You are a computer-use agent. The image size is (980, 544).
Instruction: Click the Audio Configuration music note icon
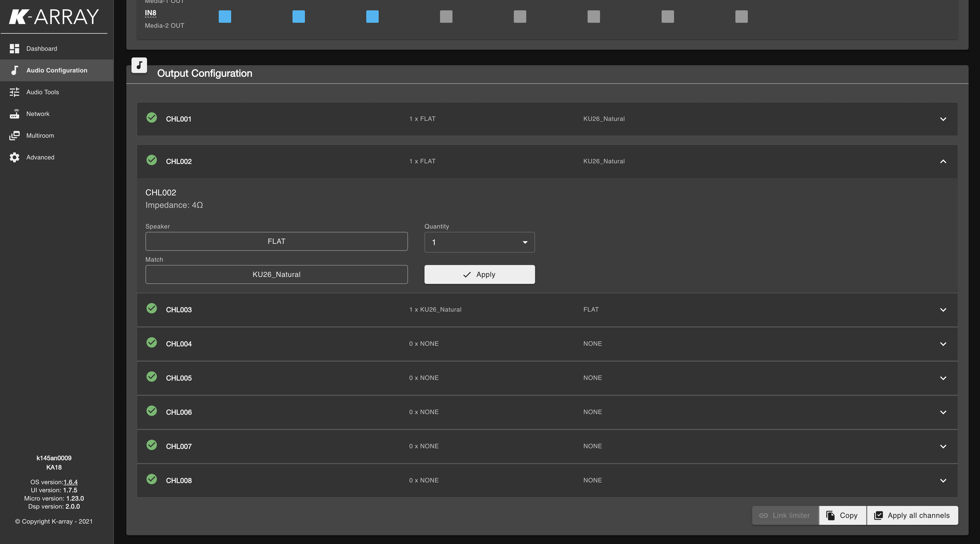14,70
